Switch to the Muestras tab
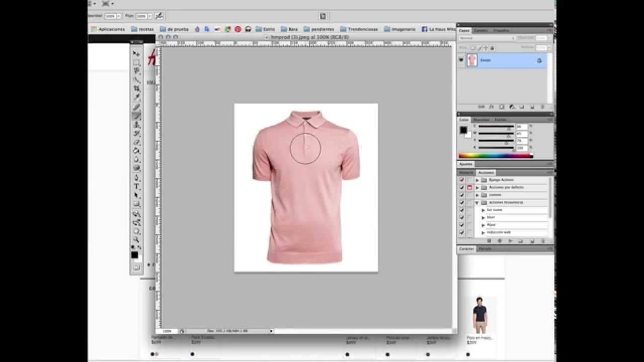The width and height of the screenshot is (644, 362). tap(481, 120)
